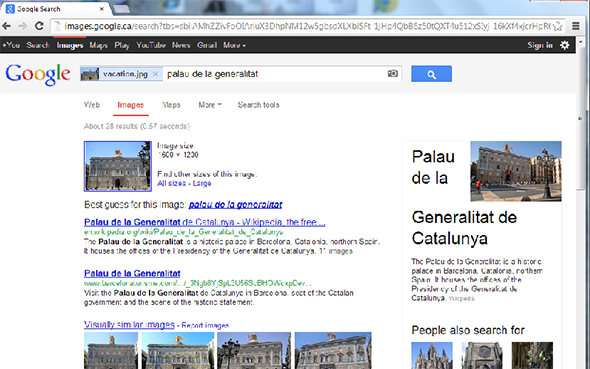Click the search by image camera icon

point(392,73)
